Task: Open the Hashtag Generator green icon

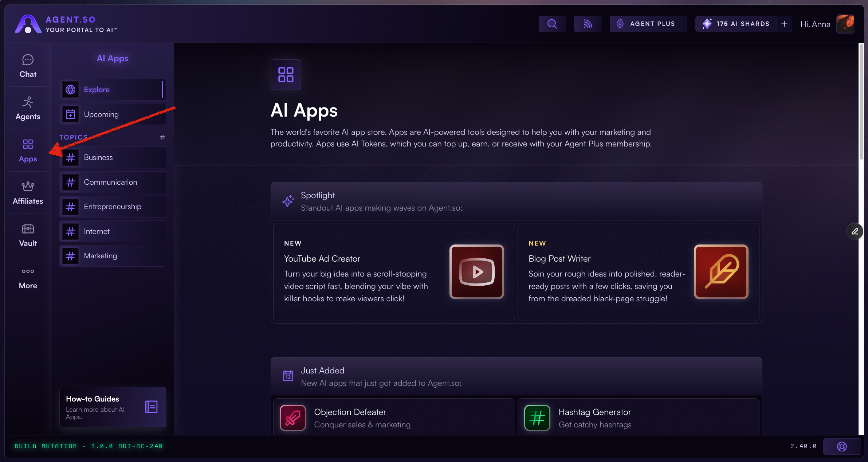Action: (x=537, y=418)
